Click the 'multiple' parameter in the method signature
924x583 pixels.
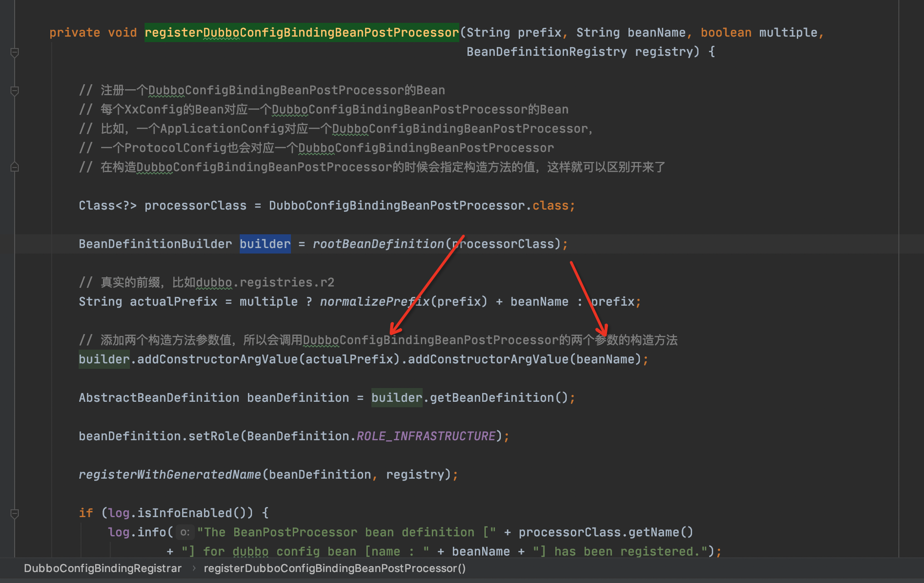point(789,32)
